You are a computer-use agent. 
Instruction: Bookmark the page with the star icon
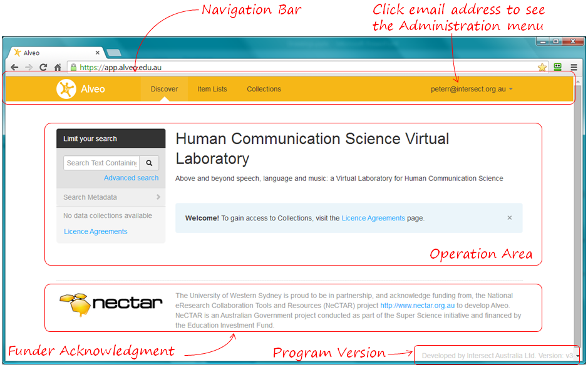click(542, 67)
